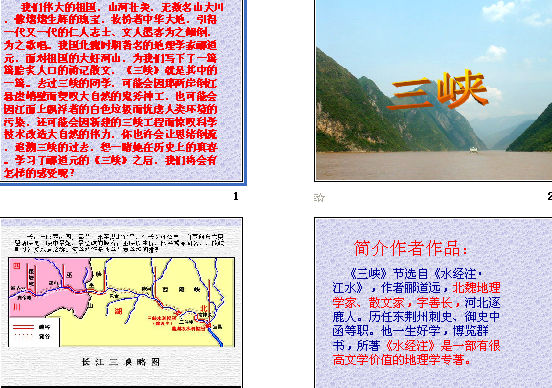Click the red text 高文学价值的地理学专著
Viewport: 552px width, 388px height.
point(402,360)
